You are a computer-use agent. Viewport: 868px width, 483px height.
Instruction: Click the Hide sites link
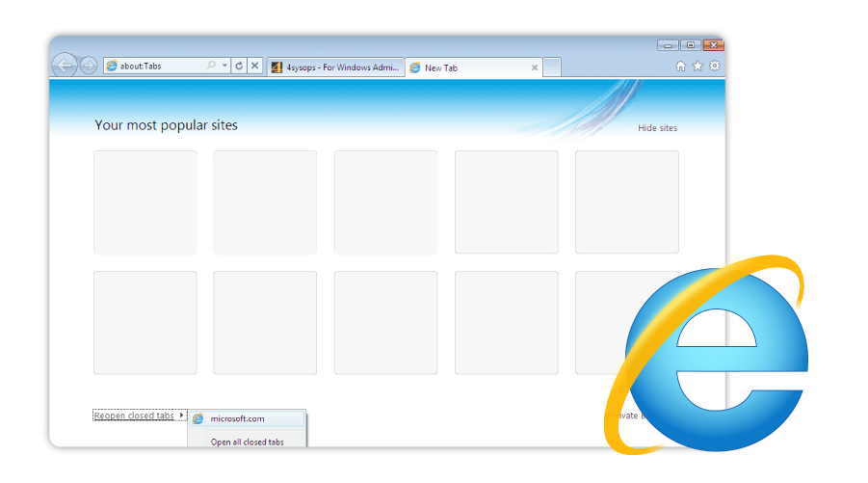[x=657, y=128]
